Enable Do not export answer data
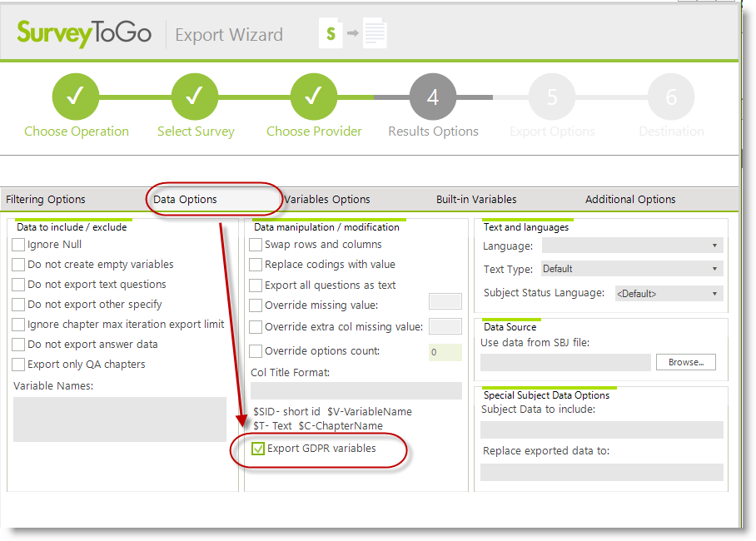Viewport: 756px width, 541px height. click(18, 345)
